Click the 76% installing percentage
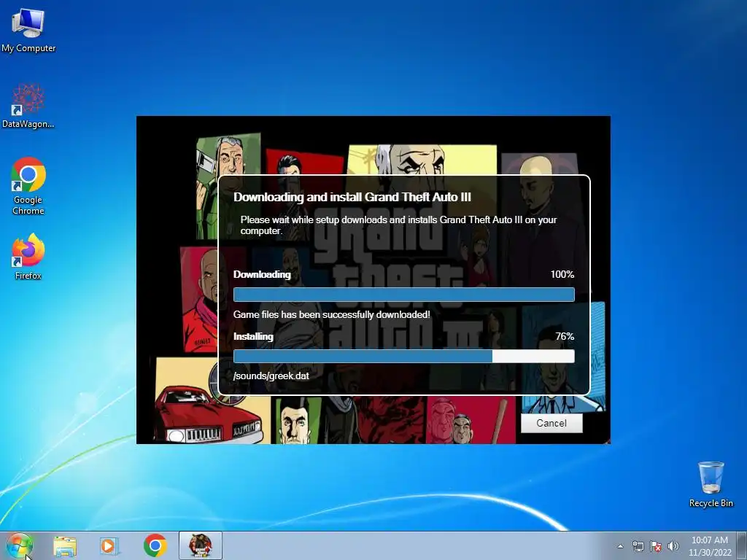Image resolution: width=747 pixels, height=560 pixels. (565, 337)
